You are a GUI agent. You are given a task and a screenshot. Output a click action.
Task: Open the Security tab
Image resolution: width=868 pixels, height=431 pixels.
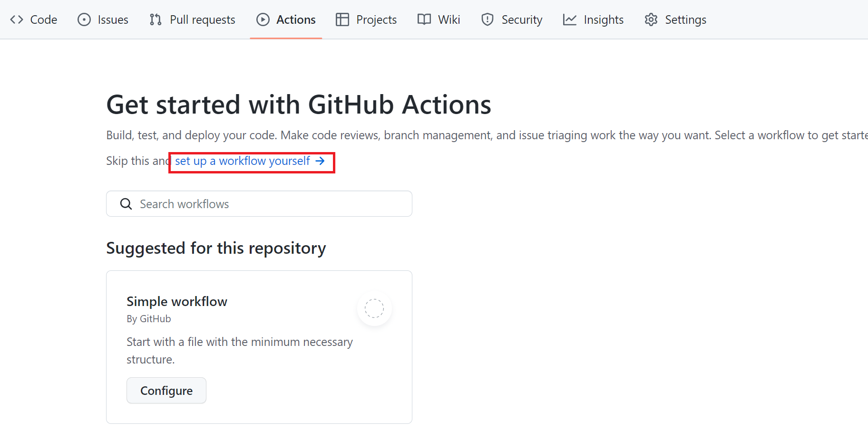point(512,19)
